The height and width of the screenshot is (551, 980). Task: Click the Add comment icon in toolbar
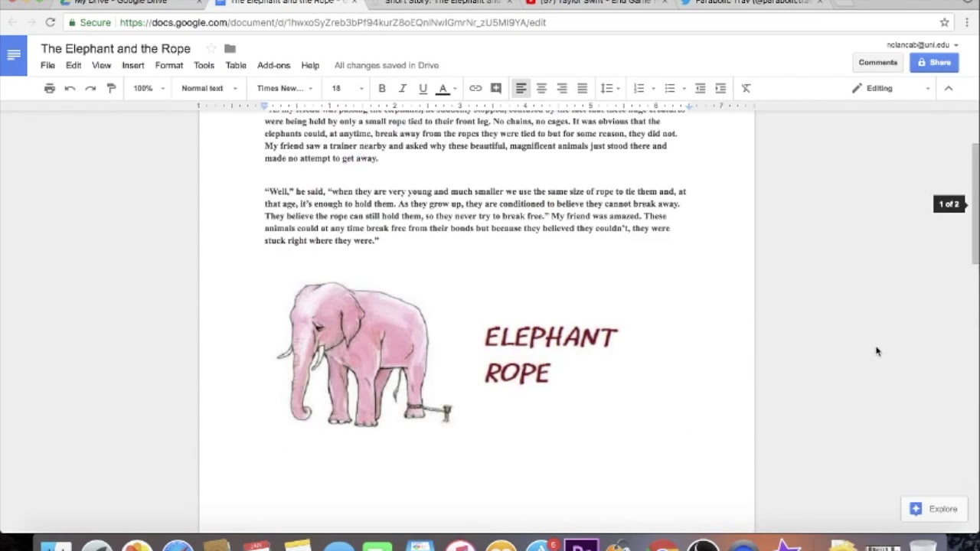(496, 88)
